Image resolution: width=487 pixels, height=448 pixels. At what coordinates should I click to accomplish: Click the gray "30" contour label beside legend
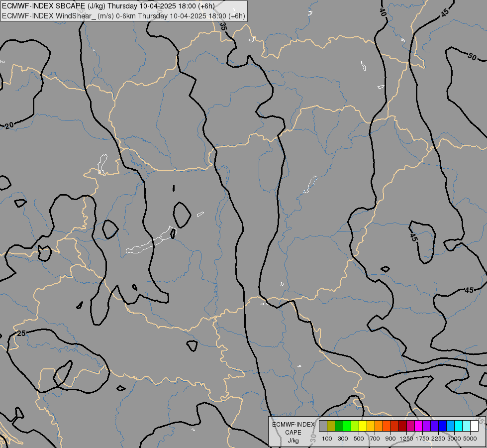(x=313, y=438)
